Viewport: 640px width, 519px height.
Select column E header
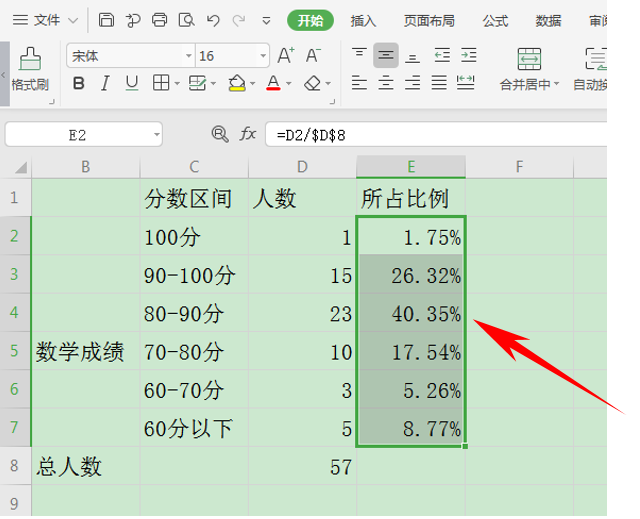[x=411, y=166]
